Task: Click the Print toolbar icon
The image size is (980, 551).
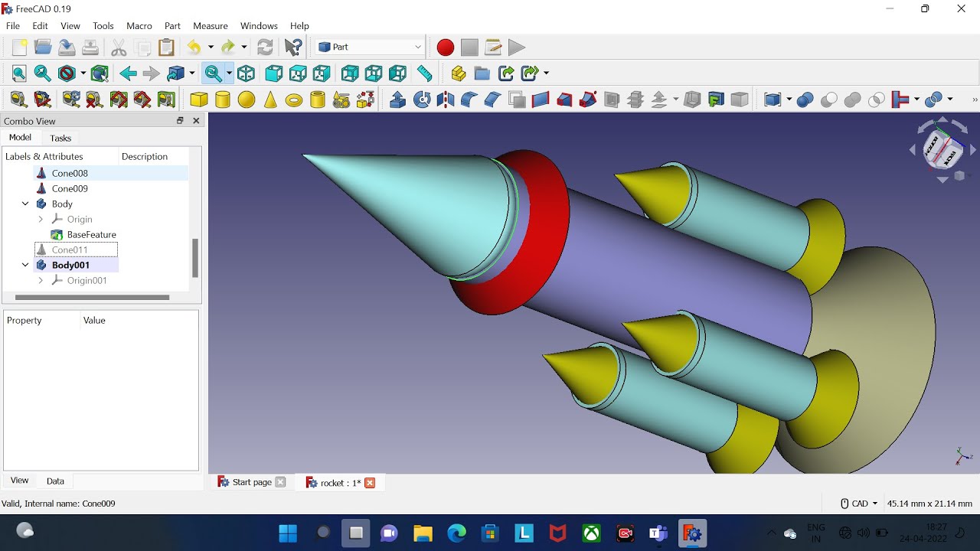Action: point(90,47)
